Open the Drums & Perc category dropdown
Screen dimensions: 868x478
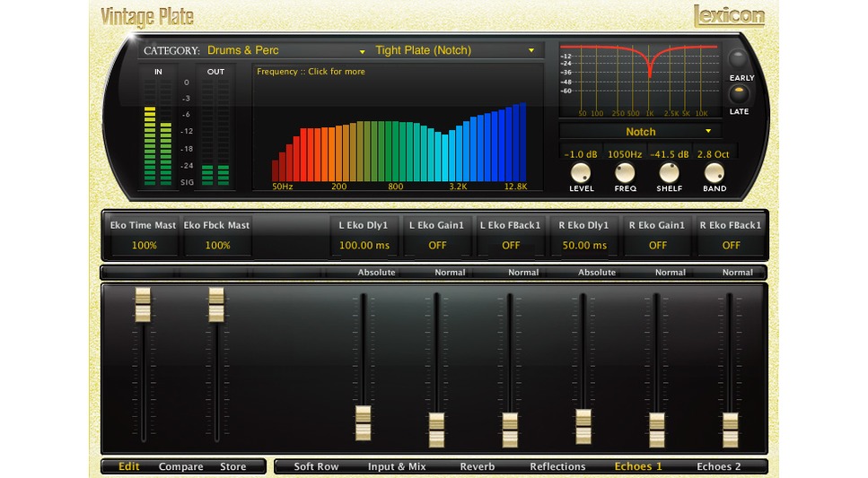285,50
